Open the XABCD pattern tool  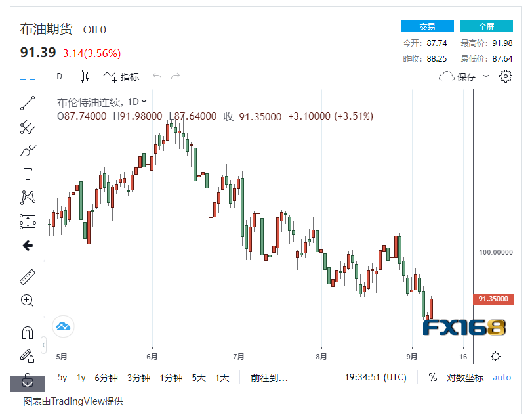[28, 197]
